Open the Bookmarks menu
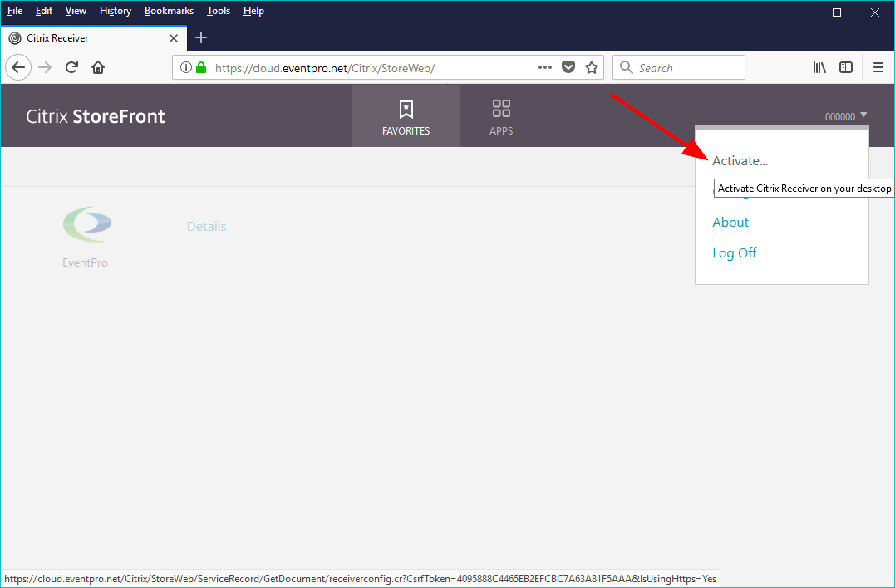 (169, 11)
